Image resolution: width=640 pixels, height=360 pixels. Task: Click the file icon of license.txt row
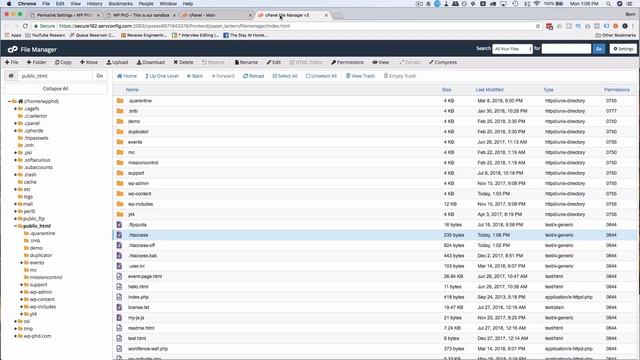click(119, 307)
